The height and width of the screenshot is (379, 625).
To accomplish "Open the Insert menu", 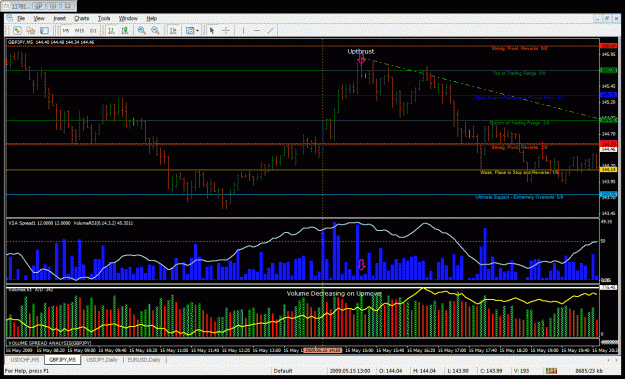I will tap(60, 18).
